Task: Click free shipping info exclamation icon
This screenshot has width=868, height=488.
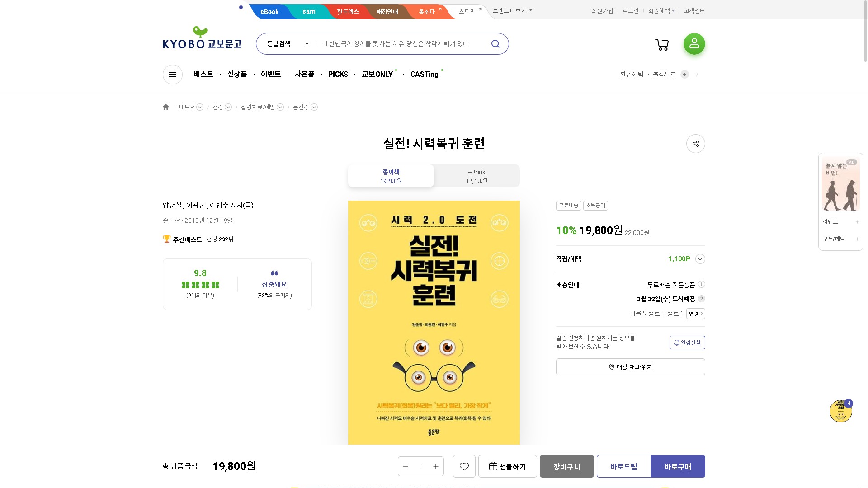Action: [702, 284]
